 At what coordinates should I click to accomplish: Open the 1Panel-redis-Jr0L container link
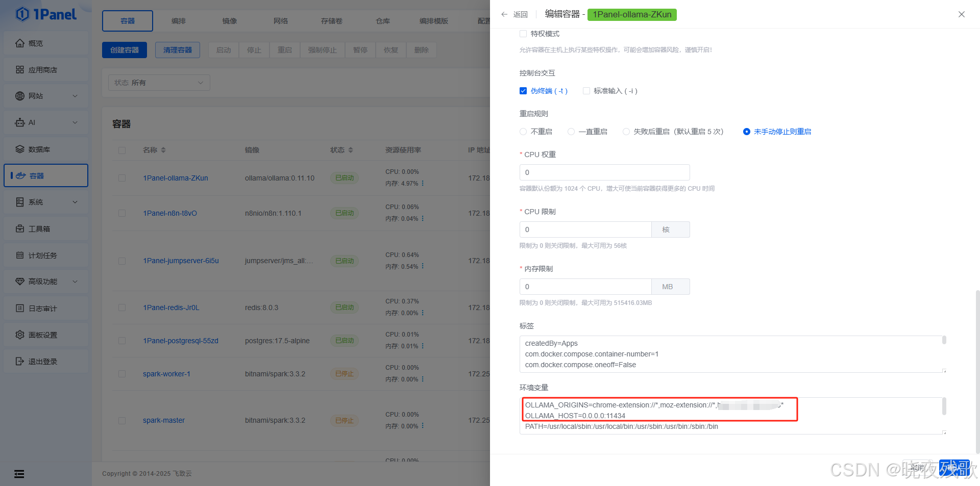[x=171, y=308]
